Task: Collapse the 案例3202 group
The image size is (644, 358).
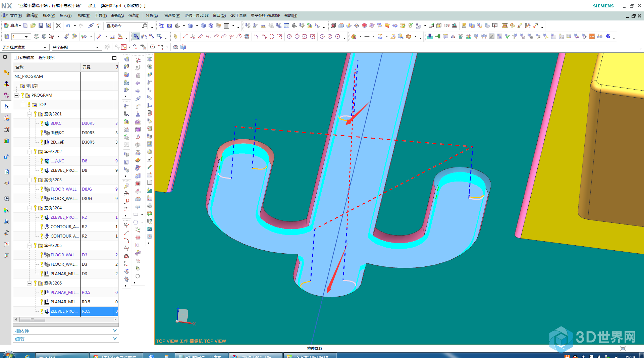Action: (x=29, y=152)
